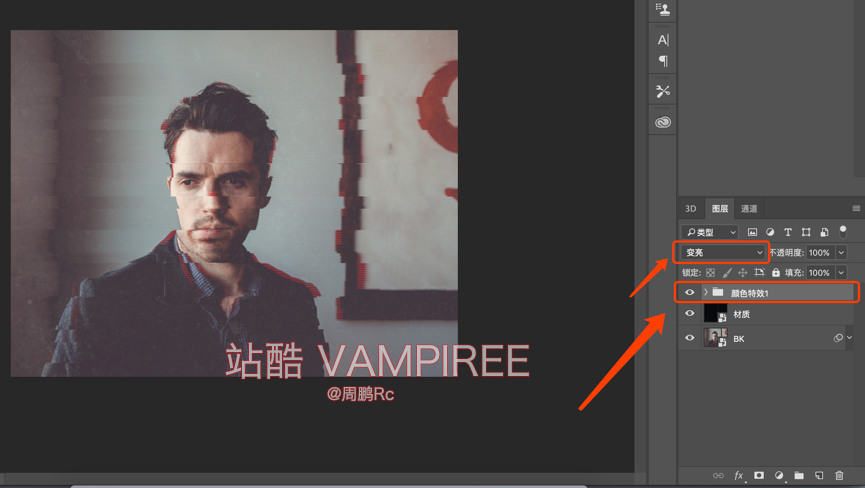Filter layers by shape icon
The width and height of the screenshot is (865, 488).
[806, 232]
